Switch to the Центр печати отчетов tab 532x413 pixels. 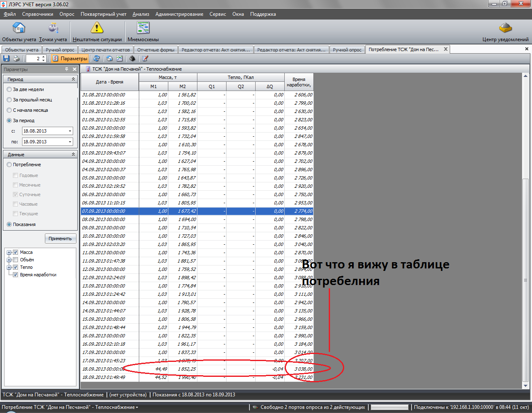[x=106, y=50]
